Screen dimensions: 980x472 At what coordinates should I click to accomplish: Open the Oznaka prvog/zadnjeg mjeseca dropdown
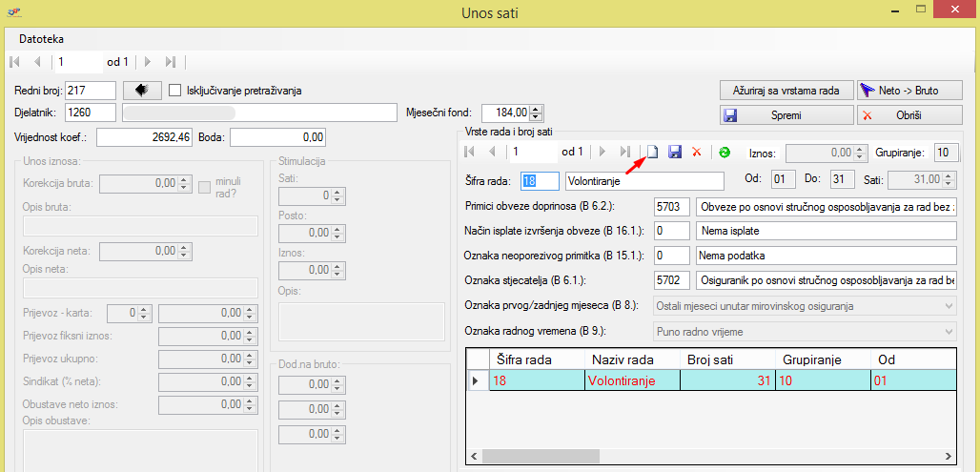coord(948,306)
